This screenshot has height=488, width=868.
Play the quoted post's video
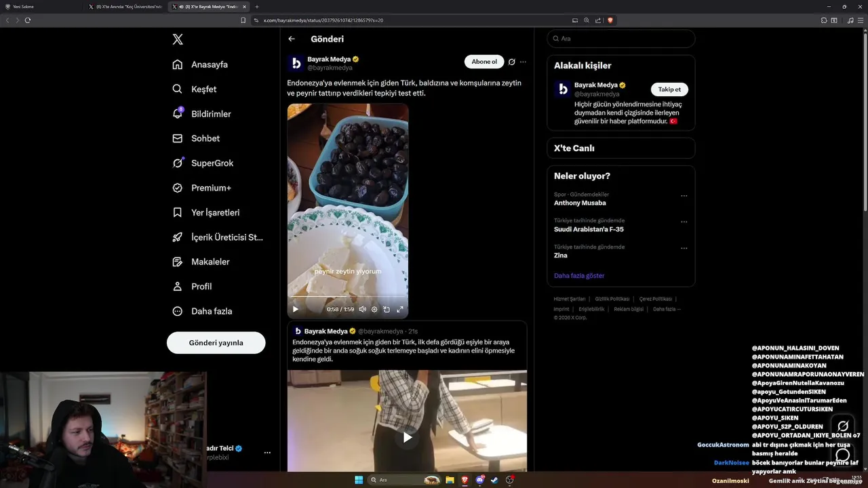(407, 437)
